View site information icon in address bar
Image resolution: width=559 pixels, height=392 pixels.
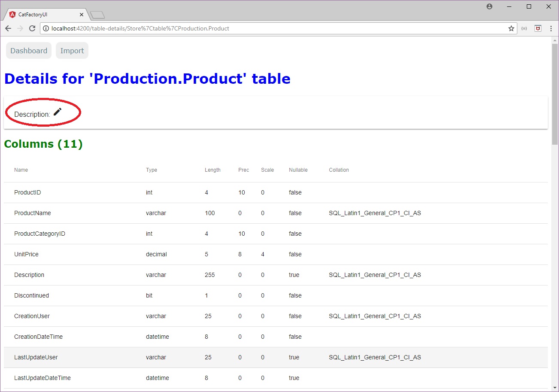(x=46, y=28)
